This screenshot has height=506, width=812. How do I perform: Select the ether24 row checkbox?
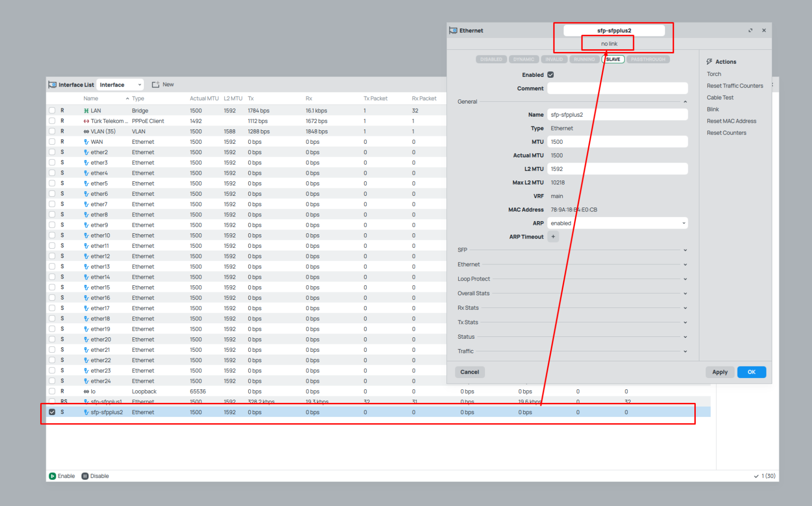52,381
